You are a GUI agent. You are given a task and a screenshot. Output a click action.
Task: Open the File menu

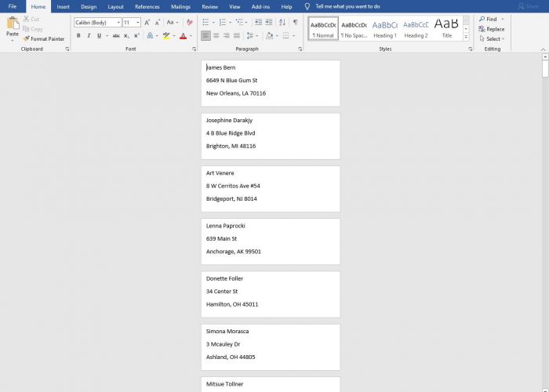tap(13, 6)
